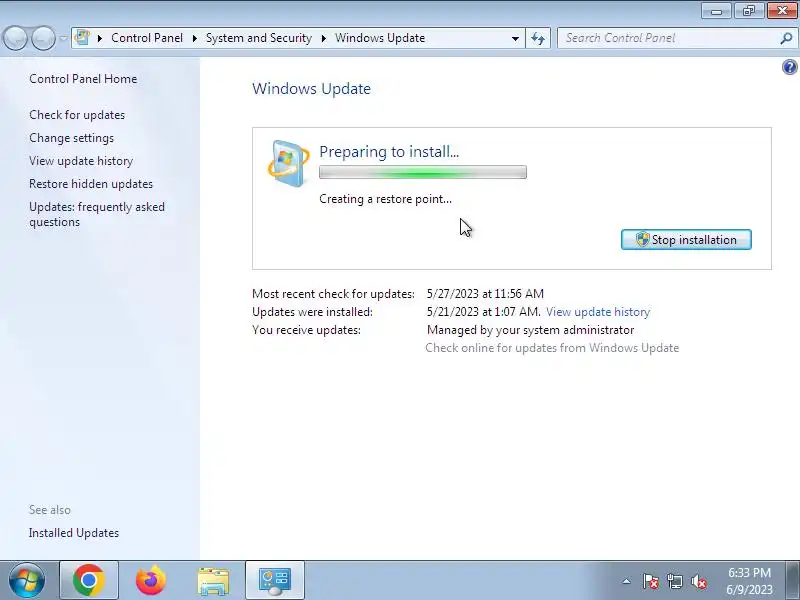
Task: Expand arrow after Control Panel breadcrumb
Action: click(194, 38)
